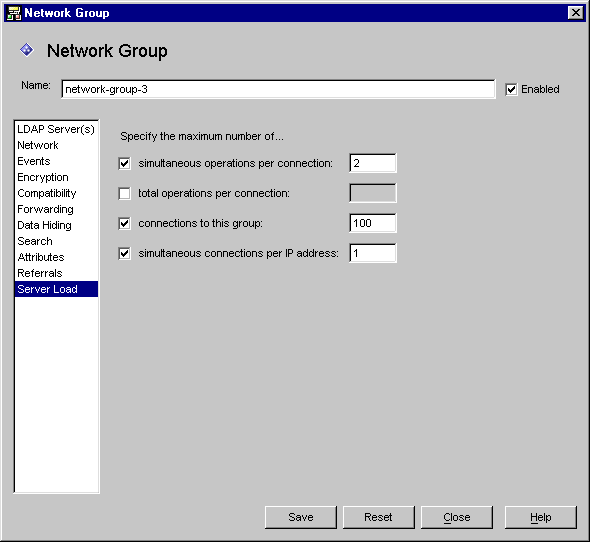Toggle connections to this group checkbox
This screenshot has width=590, height=542.
pyautogui.click(x=125, y=224)
